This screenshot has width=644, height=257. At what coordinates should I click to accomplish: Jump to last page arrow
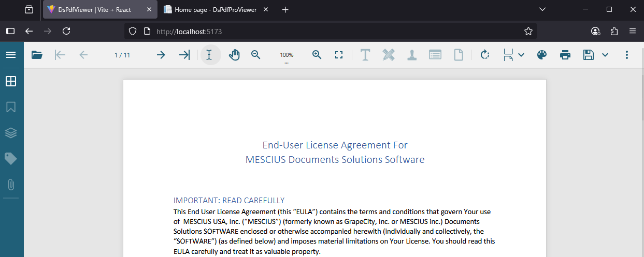click(x=184, y=55)
